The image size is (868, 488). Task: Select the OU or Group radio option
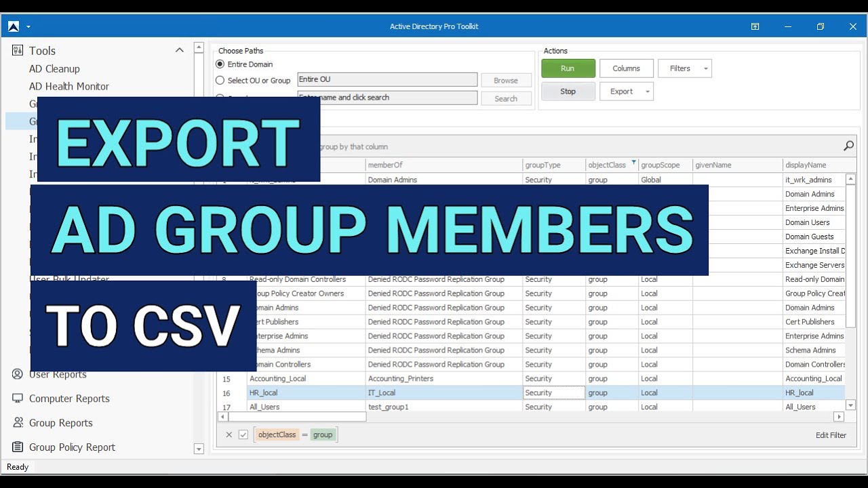click(x=220, y=80)
